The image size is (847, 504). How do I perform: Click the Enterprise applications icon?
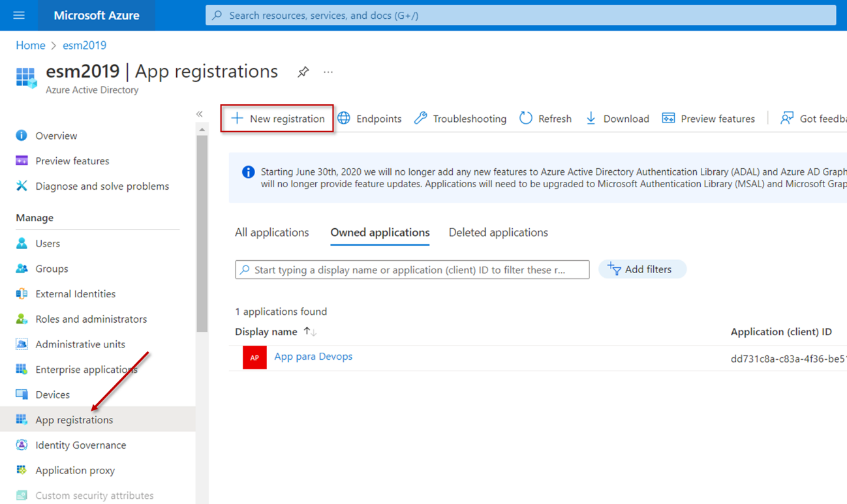pyautogui.click(x=22, y=369)
